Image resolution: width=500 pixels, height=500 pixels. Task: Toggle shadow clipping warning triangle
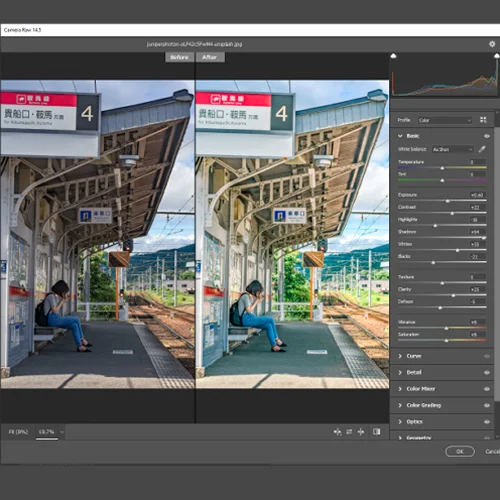[393, 56]
